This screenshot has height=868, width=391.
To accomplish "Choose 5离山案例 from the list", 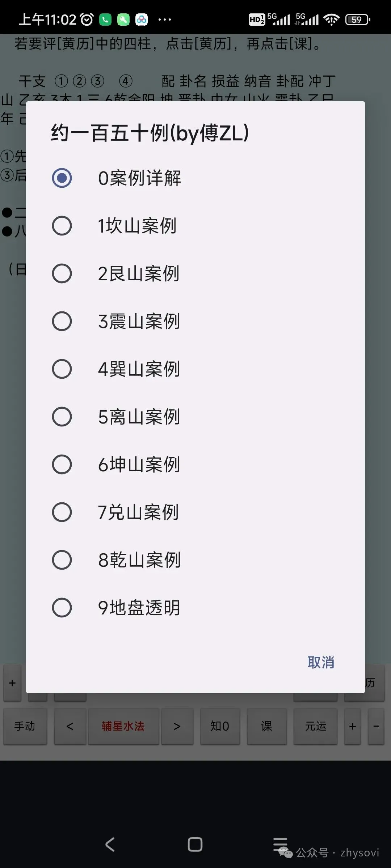I will tap(195, 417).
